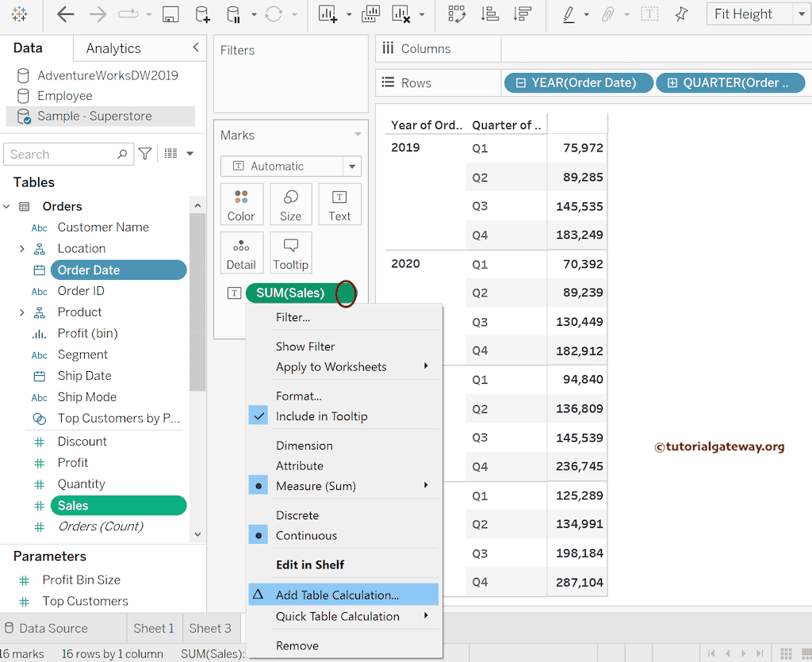Open the Fit Height dropdown

point(801,13)
